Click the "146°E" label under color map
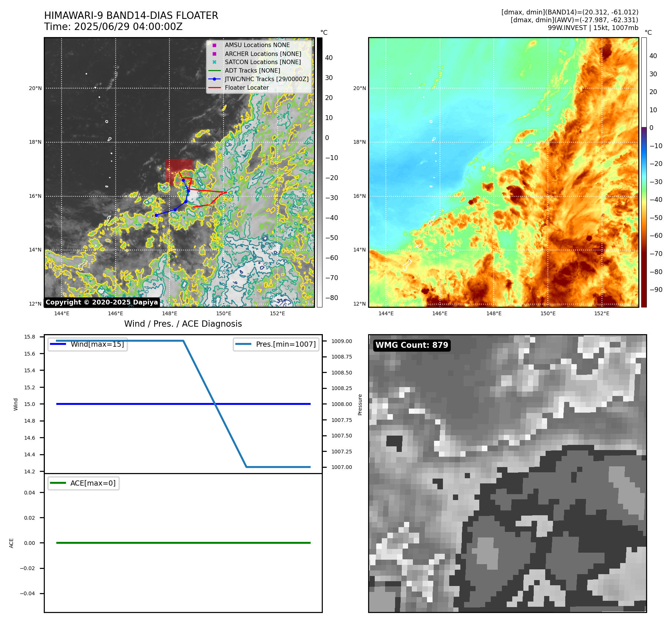The image size is (672, 626). (x=440, y=313)
